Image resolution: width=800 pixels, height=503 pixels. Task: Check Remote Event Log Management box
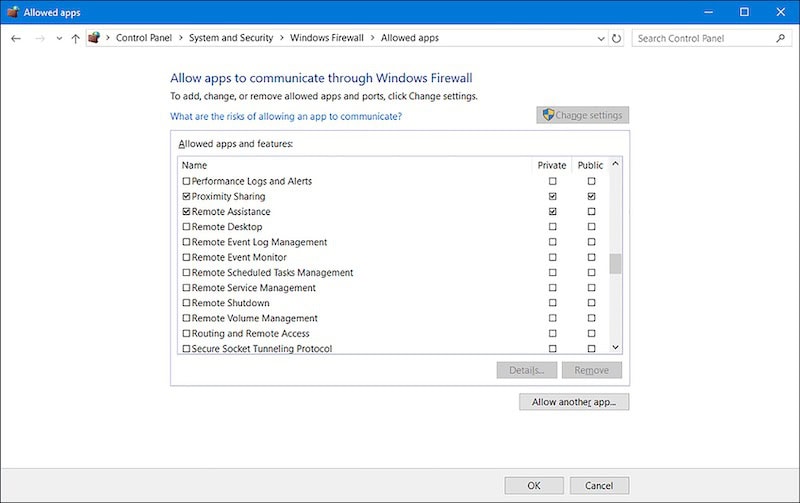click(x=186, y=242)
